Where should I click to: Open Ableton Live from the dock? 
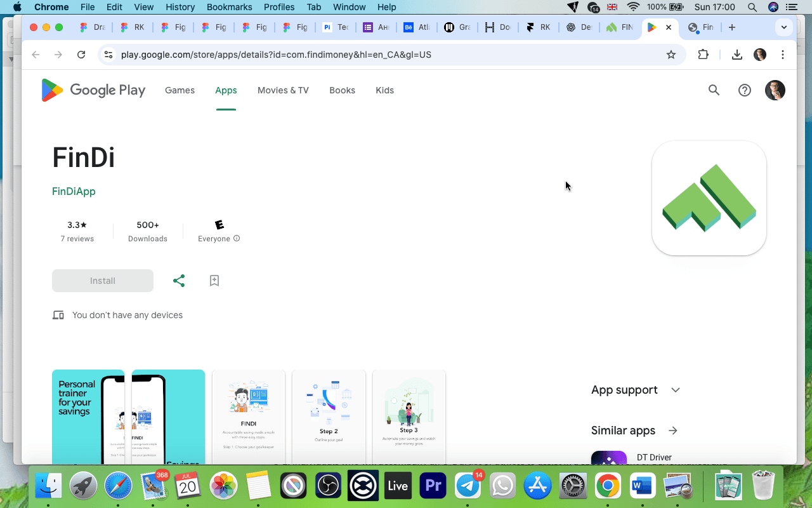398,486
